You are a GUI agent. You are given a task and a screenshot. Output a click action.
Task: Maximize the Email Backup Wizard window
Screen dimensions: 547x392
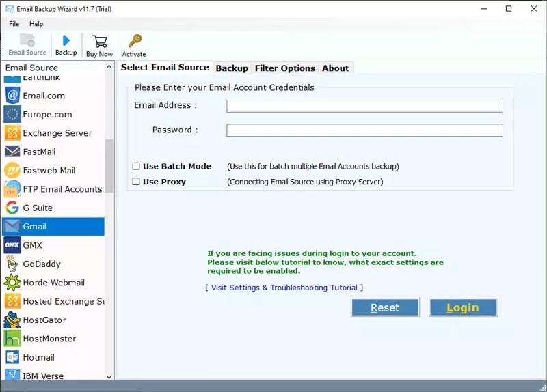click(x=509, y=9)
